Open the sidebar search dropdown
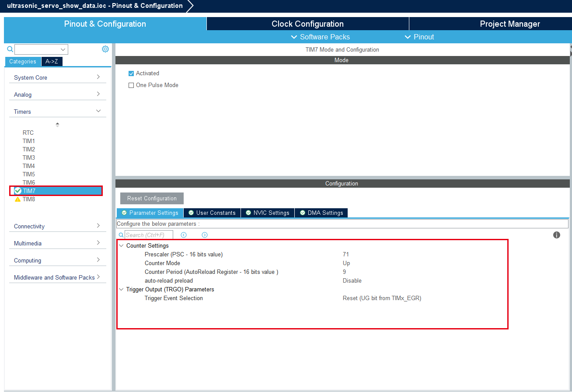This screenshot has width=572, height=392. click(63, 49)
